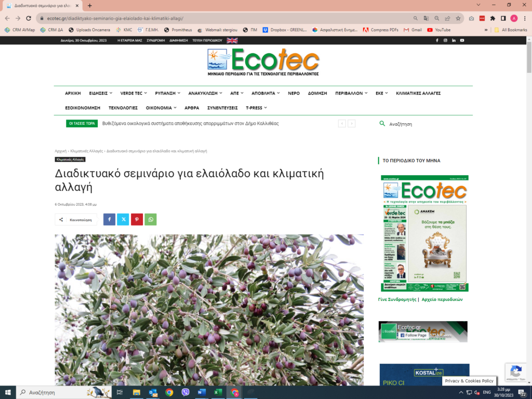Open the ΕΞΟΙΚΟΝΟΜΗΣΗ menu item
Screen dimensions: 532x399
pyautogui.click(x=83, y=108)
